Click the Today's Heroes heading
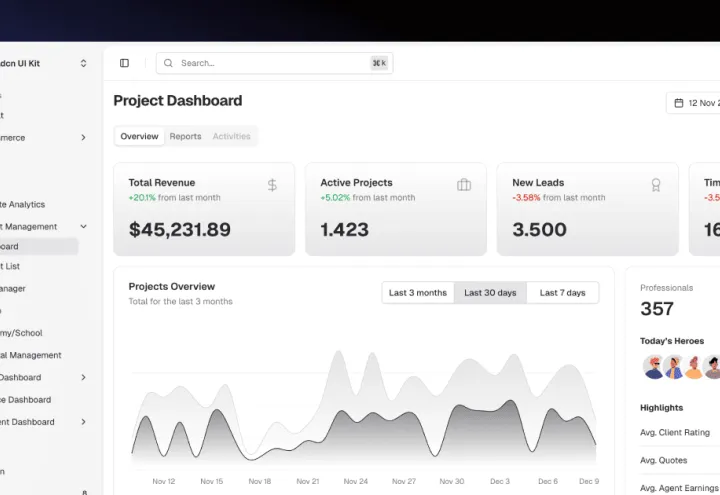The width and height of the screenshot is (720, 495). click(x=672, y=341)
